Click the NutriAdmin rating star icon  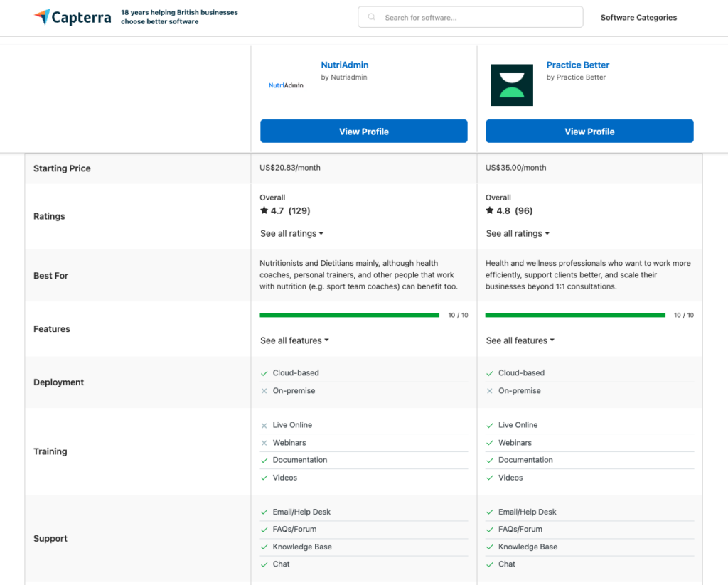(264, 210)
